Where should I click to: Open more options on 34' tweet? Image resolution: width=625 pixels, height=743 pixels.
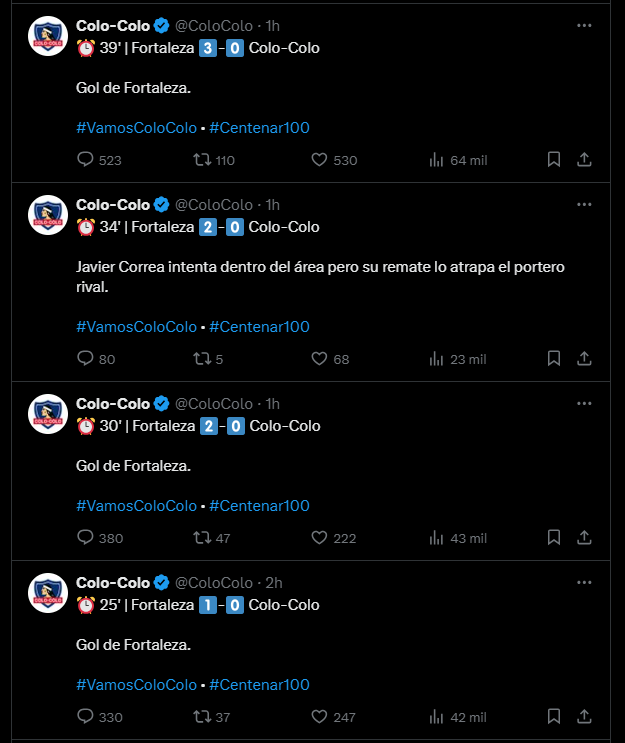[585, 204]
